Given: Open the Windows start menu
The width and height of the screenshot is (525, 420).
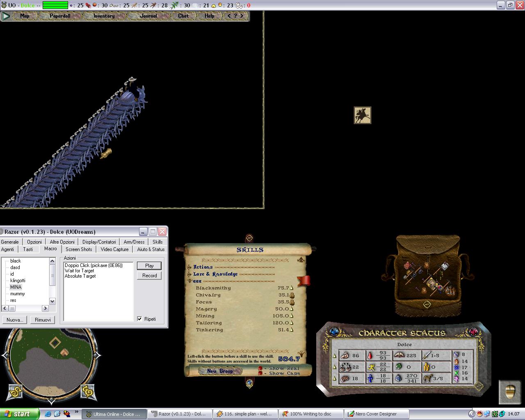Looking at the screenshot, I should pyautogui.click(x=20, y=414).
